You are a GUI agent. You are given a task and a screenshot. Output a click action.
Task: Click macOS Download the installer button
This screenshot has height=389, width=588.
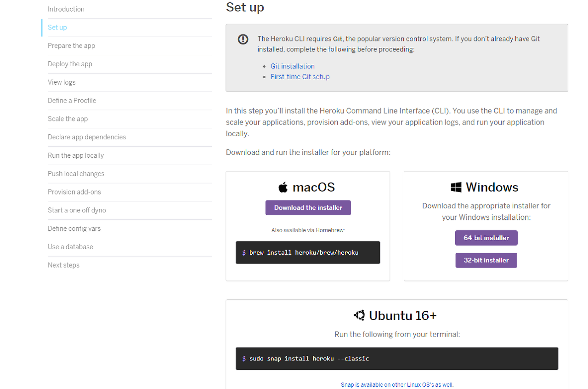click(308, 208)
